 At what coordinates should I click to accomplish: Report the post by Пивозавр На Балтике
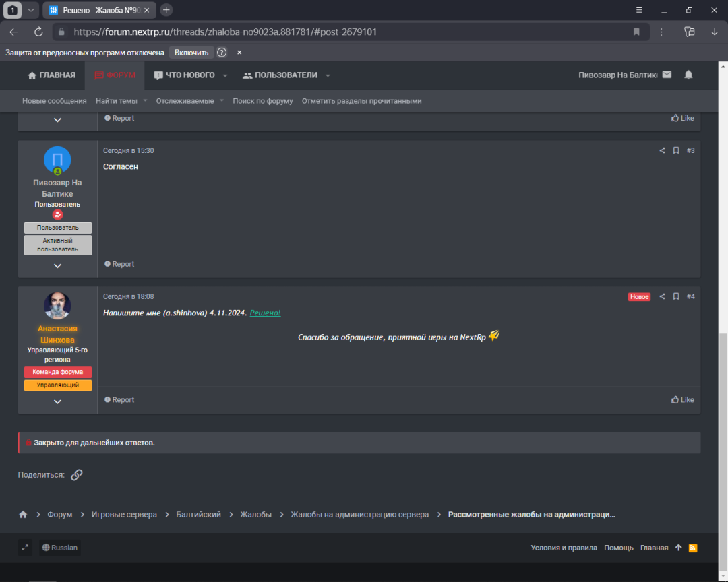pos(119,265)
